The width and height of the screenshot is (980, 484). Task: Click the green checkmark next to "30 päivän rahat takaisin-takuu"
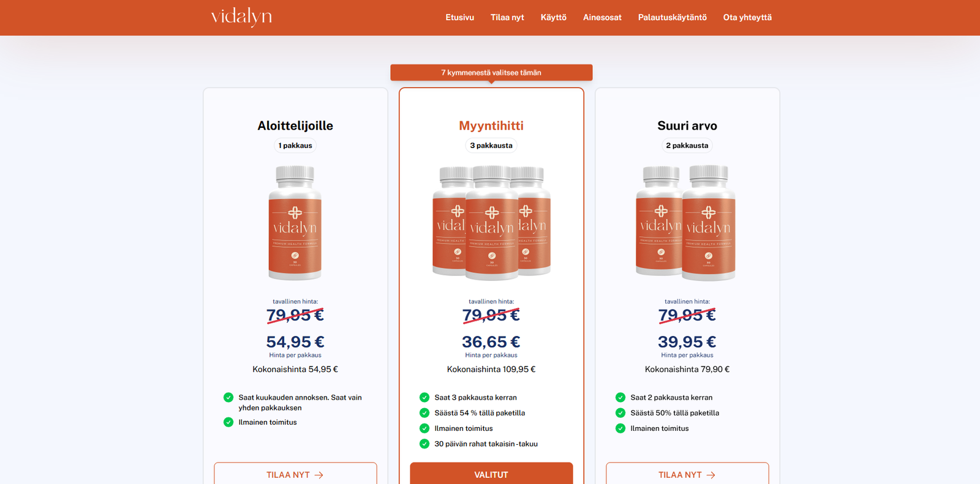coord(424,444)
